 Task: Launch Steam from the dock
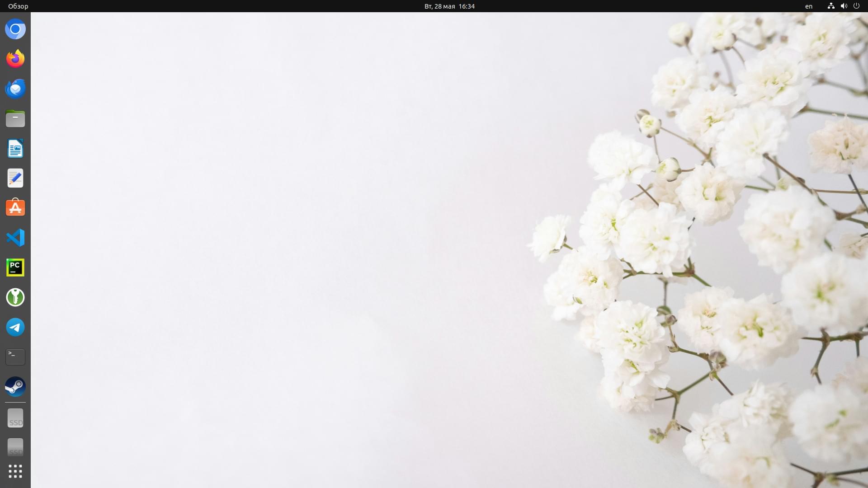point(15,387)
